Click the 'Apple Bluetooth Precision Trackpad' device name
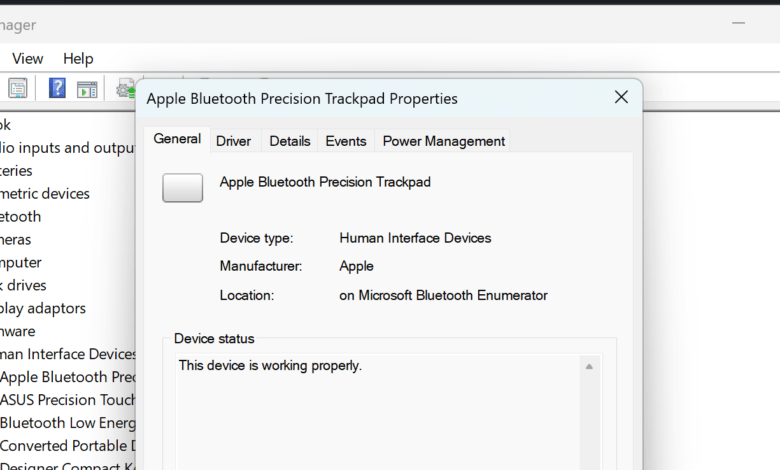The width and height of the screenshot is (780, 470). tap(325, 182)
